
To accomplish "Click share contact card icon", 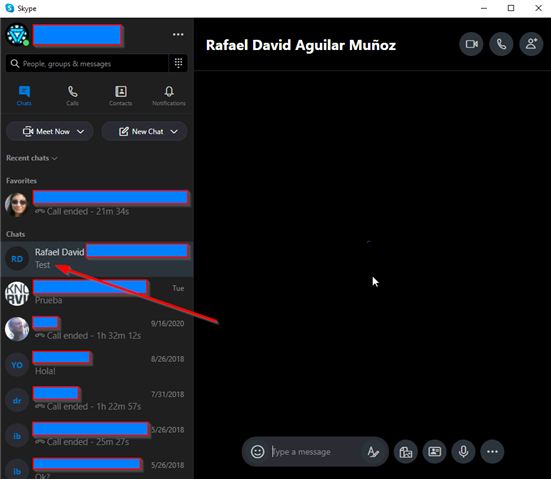I will tap(435, 452).
